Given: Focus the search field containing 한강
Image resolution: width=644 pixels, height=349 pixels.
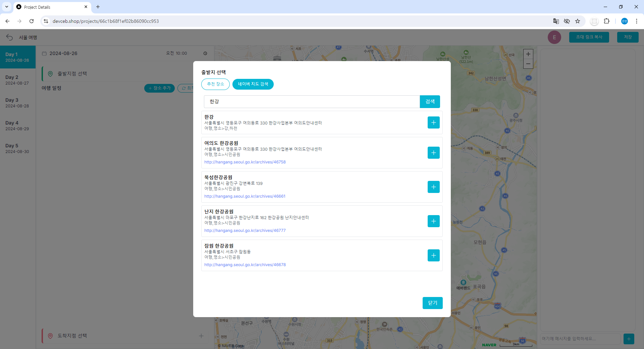Looking at the screenshot, I should (312, 102).
